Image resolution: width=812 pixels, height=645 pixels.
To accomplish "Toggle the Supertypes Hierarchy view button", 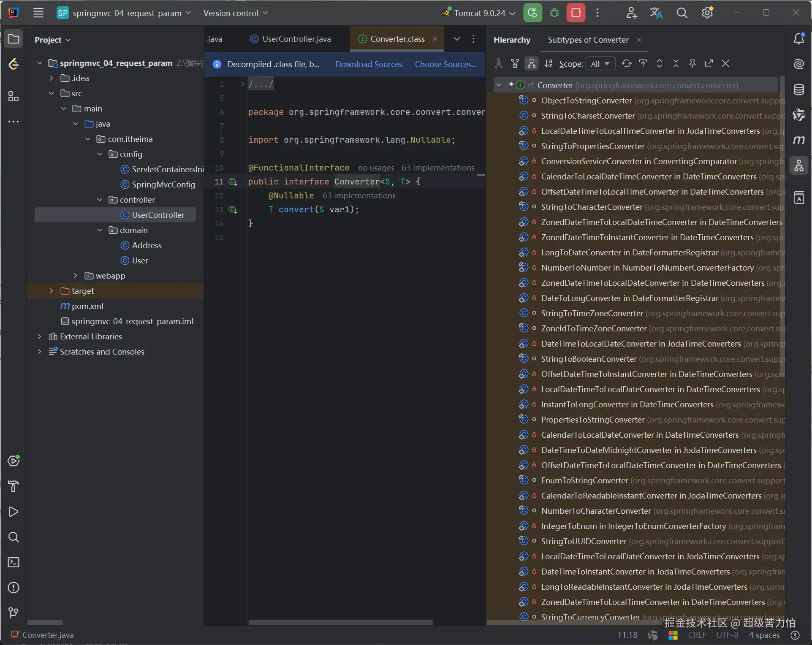I will [515, 64].
